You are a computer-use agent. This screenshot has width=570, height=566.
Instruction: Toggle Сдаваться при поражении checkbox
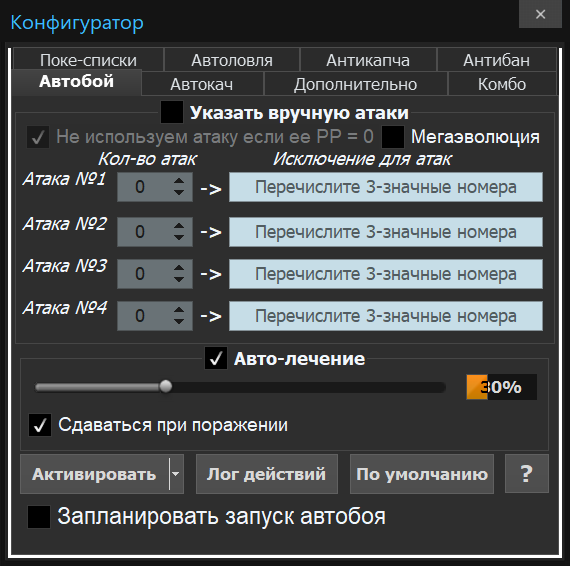click(40, 425)
